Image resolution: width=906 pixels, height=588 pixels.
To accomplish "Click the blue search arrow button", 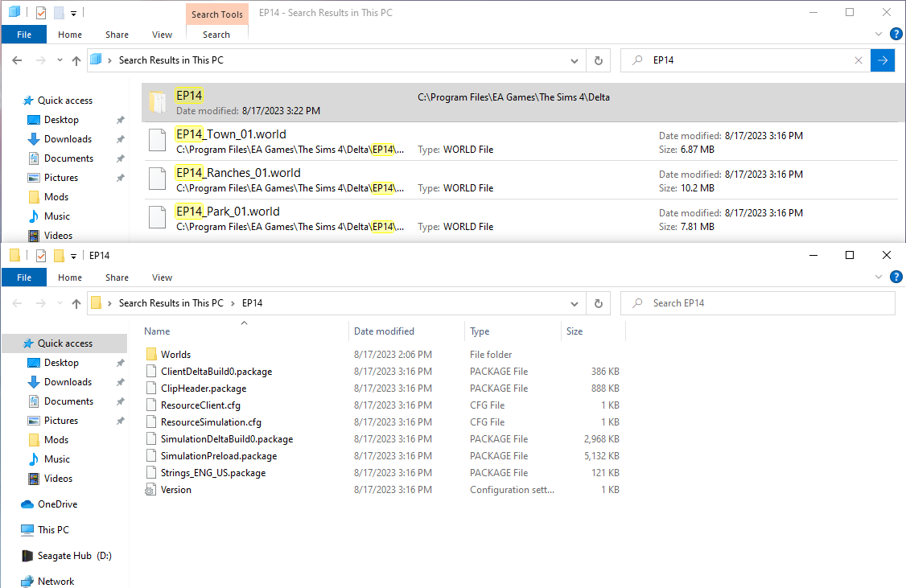I will pyautogui.click(x=883, y=60).
